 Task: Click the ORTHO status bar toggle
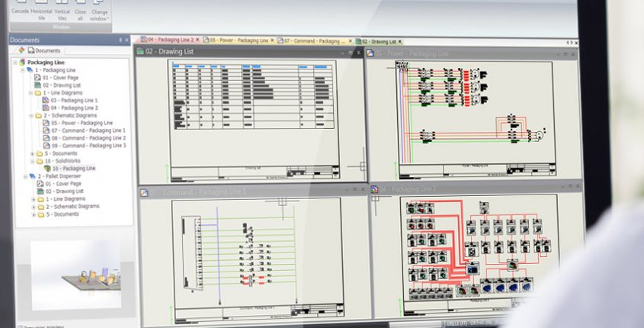pyautogui.click(x=477, y=323)
